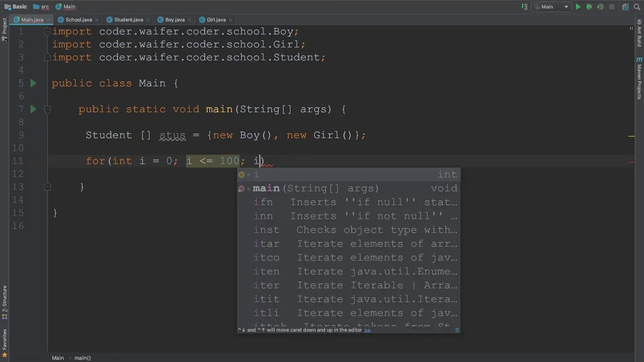The height and width of the screenshot is (362, 644).
Task: Close the Boy.java tab
Action: [188, 20]
